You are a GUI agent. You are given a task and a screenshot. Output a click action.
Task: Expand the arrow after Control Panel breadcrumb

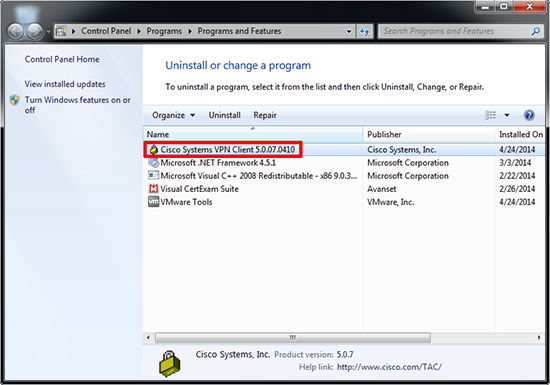(139, 31)
